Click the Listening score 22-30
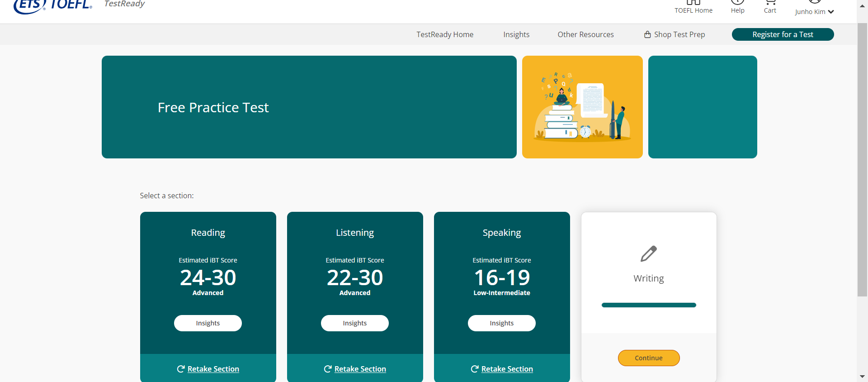 tap(355, 277)
